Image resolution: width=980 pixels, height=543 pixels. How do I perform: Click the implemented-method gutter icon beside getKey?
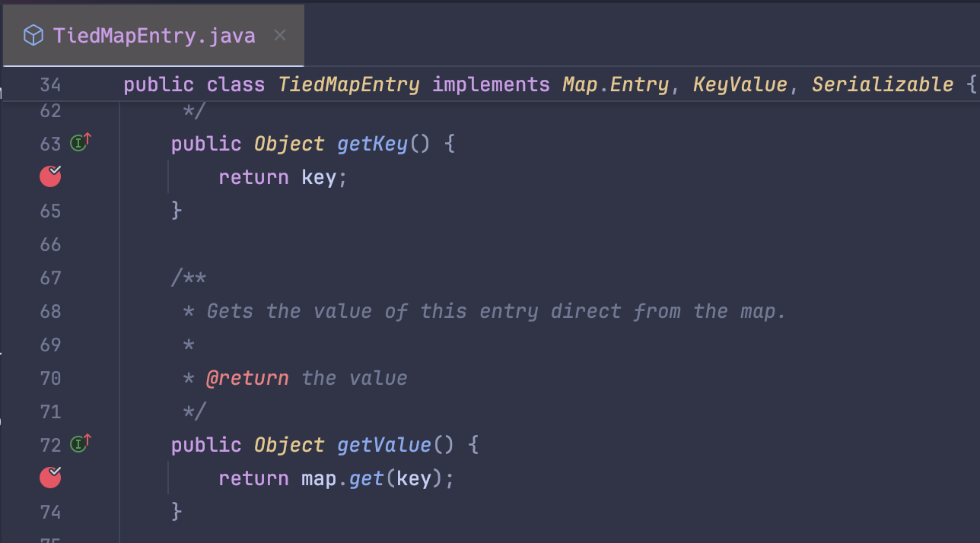tap(79, 143)
